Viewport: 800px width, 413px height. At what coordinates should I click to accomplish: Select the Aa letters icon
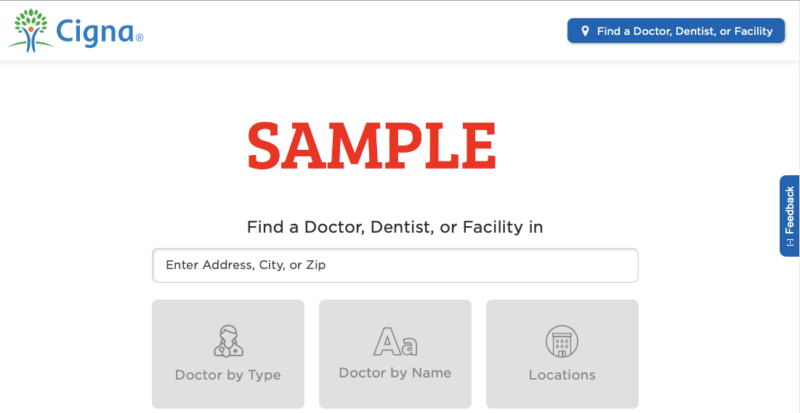click(395, 342)
